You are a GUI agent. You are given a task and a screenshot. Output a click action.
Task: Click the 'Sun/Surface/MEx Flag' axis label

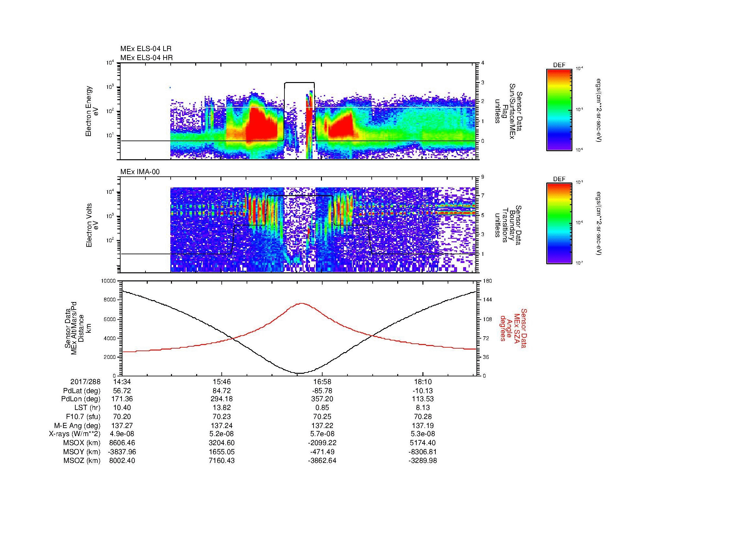508,111
